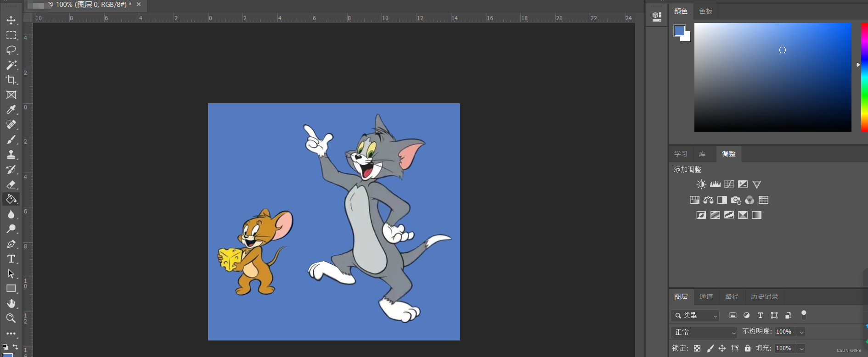This screenshot has width=868, height=357.
Task: Select the Paint Bucket tool
Action: pyautogui.click(x=11, y=199)
